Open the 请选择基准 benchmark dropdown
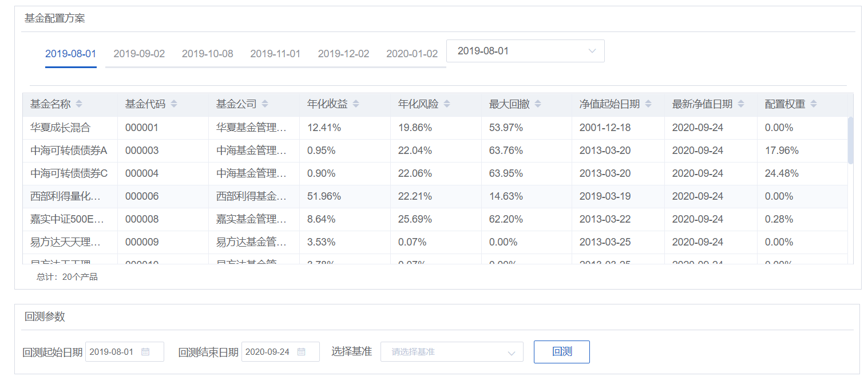The height and width of the screenshot is (376, 868). 451,351
